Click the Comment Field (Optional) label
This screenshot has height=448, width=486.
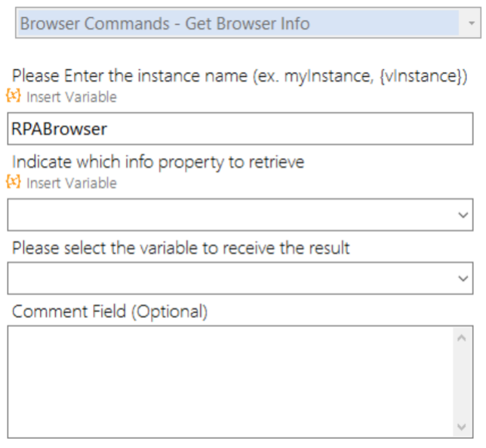click(109, 311)
